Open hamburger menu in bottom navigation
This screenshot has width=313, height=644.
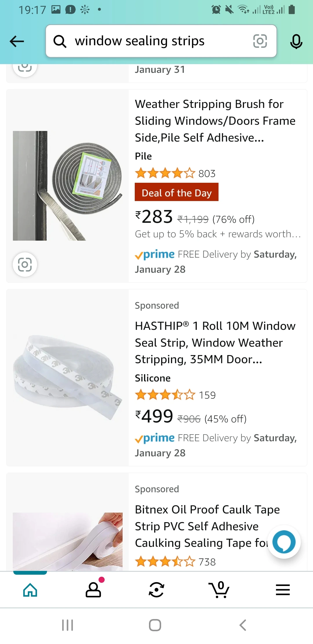283,590
